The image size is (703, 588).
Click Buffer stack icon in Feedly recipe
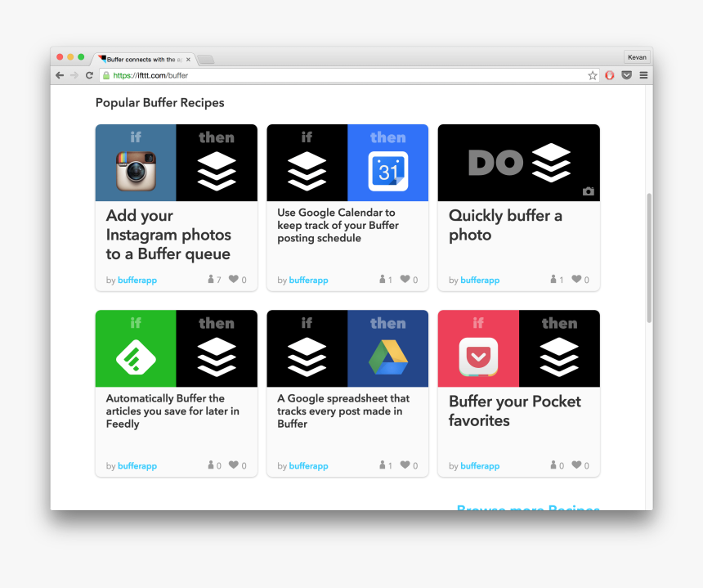pyautogui.click(x=217, y=357)
